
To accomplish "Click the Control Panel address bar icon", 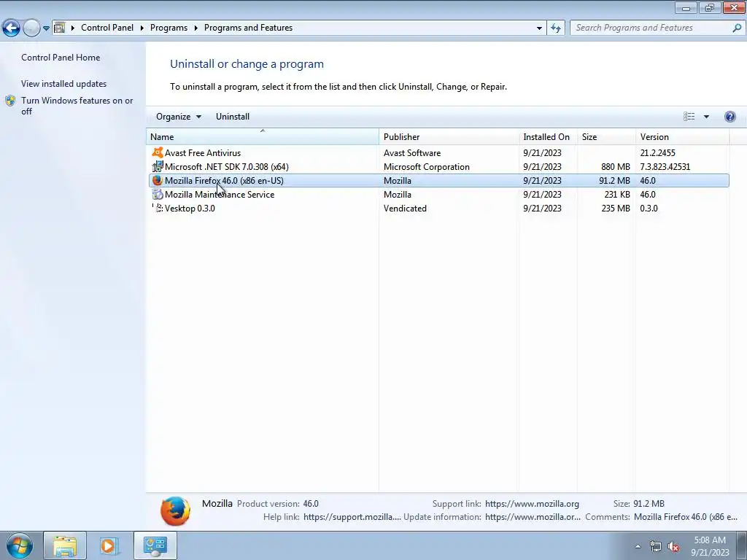I will point(60,28).
